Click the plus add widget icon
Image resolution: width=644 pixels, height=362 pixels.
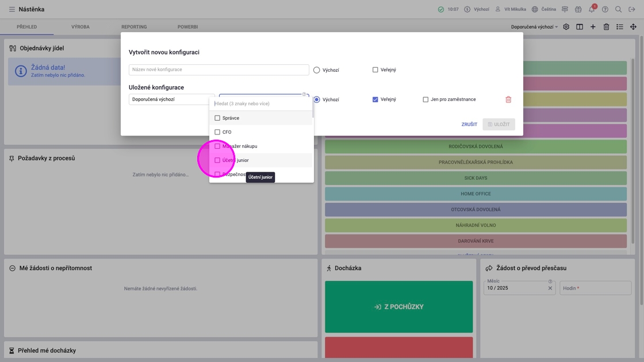(593, 26)
